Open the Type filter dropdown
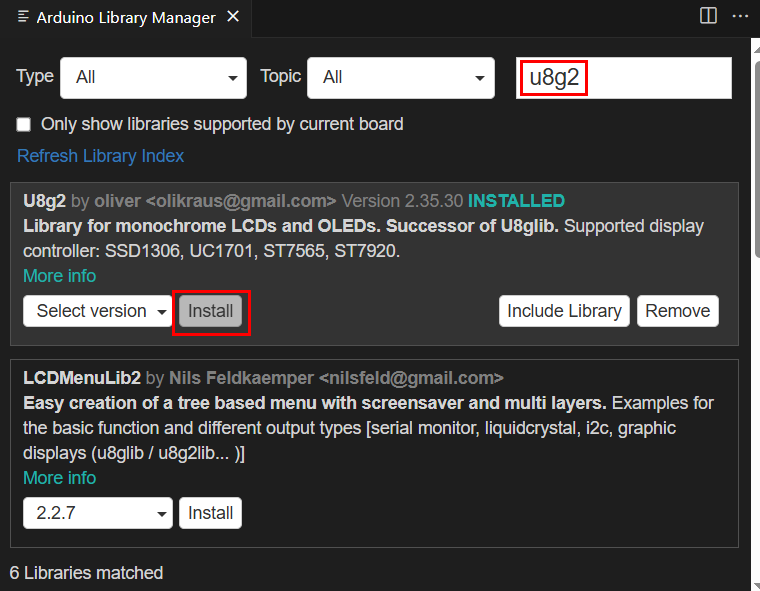760x591 pixels. (x=153, y=77)
